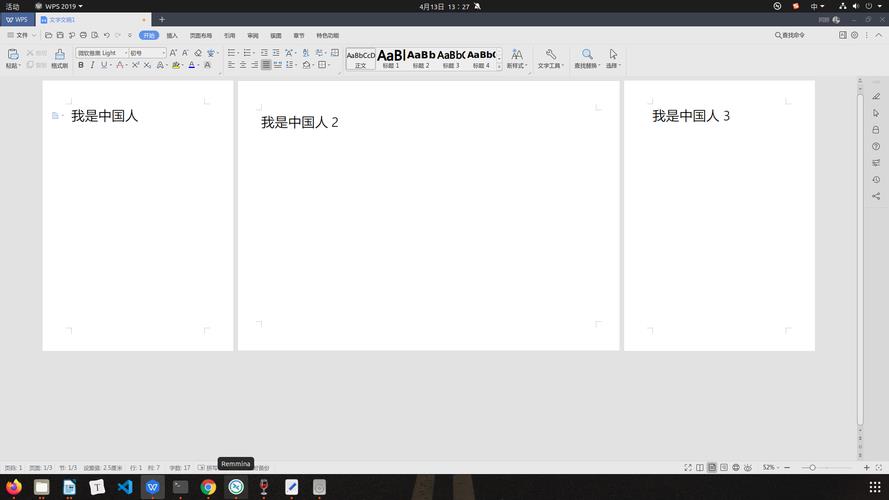The image size is (889, 500).
Task: Open the 页面布局 ribbon tab
Action: (201, 35)
